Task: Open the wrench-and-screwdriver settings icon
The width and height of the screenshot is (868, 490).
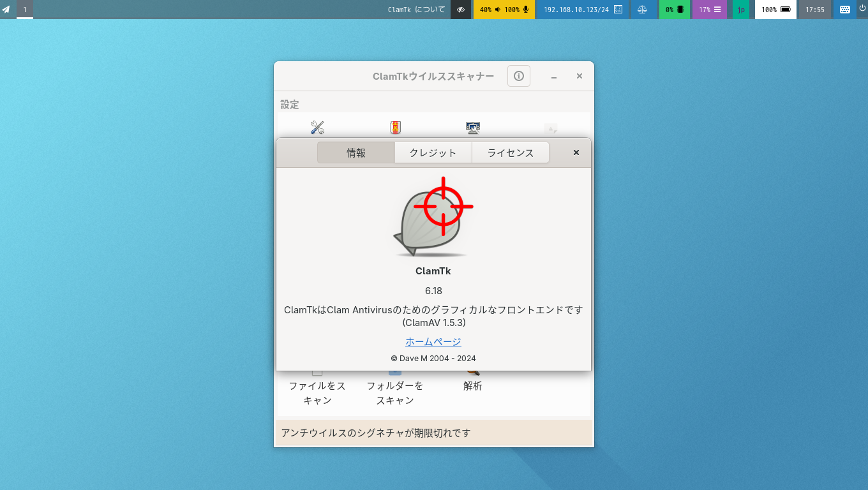Action: coord(317,128)
